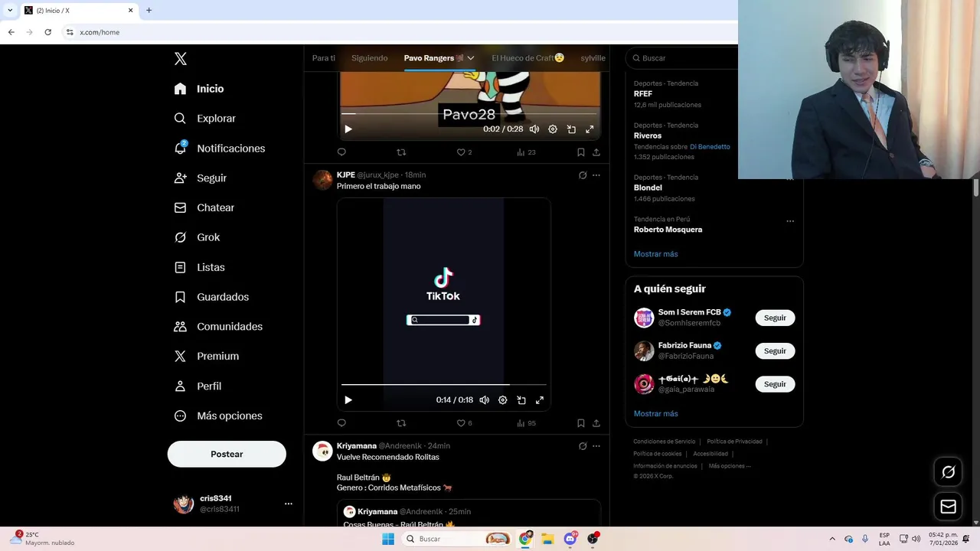The height and width of the screenshot is (551, 980).
Task: Switch to El Hueco de Craft tab
Action: coord(528,58)
